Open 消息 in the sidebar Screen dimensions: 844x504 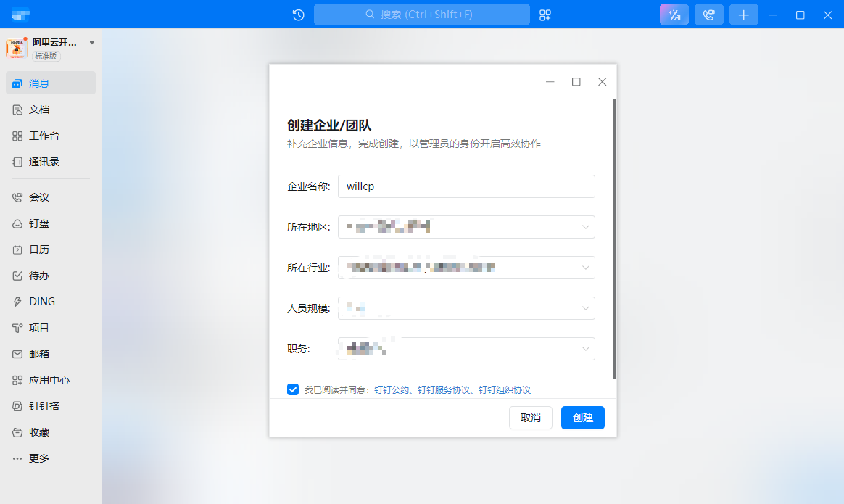51,83
